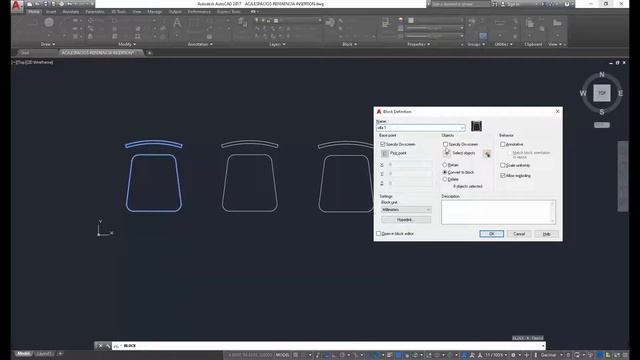Open Quick Select in Block Definition dialog
This screenshot has height=360, width=640.
(487, 153)
